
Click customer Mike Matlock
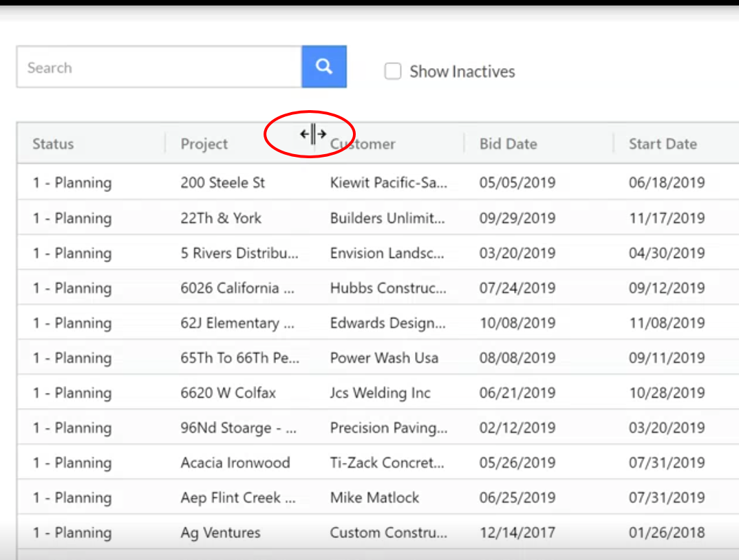374,497
